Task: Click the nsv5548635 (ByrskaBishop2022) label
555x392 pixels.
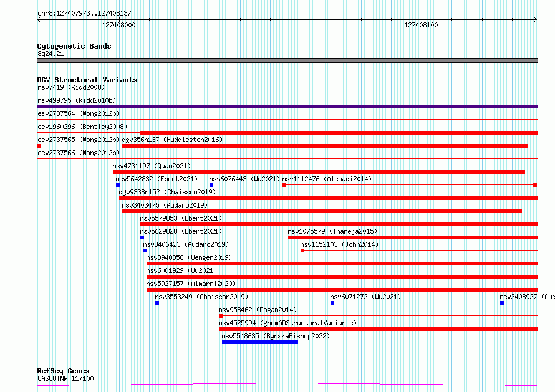Action: click(276, 336)
